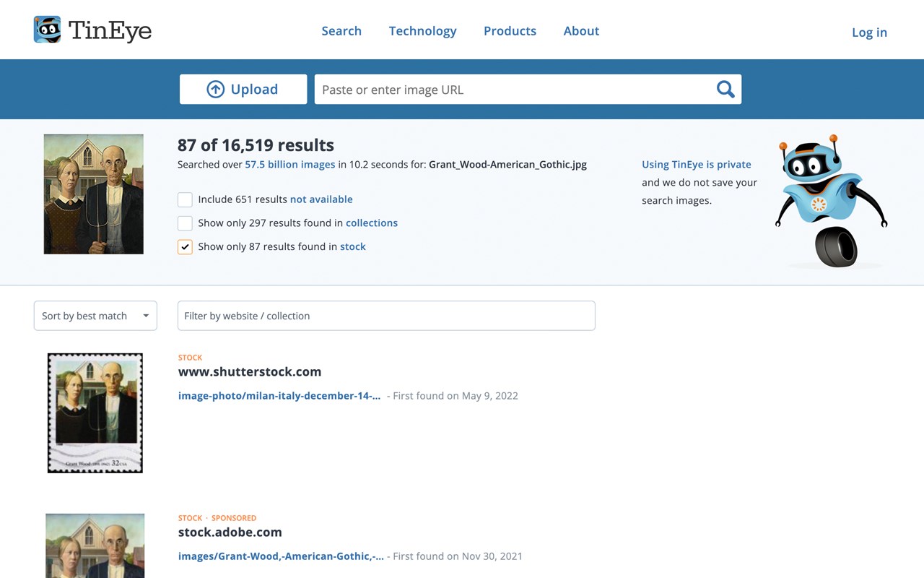Check Show only 297 results in collections
The width and height of the screenshot is (924, 578).
point(185,223)
